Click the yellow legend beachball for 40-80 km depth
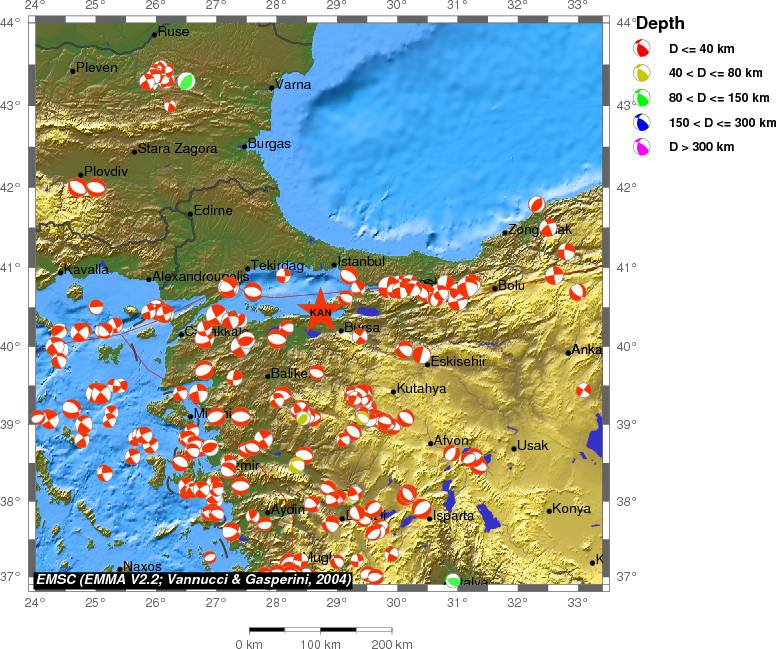Screen dimensions: 776x649 click(644, 73)
